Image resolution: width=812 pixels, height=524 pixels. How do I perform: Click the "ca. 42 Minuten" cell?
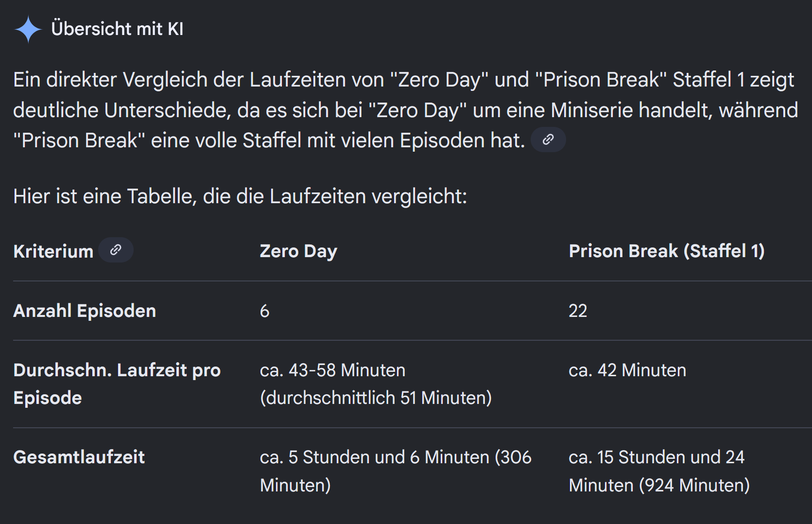627,370
